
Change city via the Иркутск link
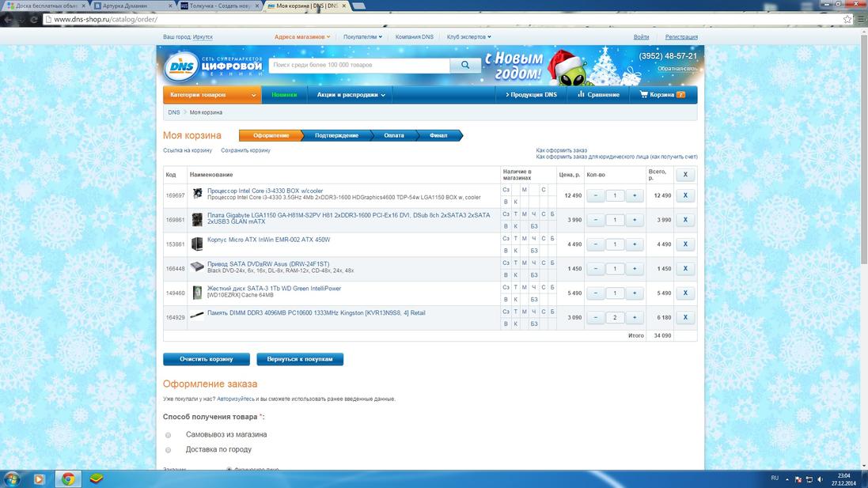click(x=203, y=37)
